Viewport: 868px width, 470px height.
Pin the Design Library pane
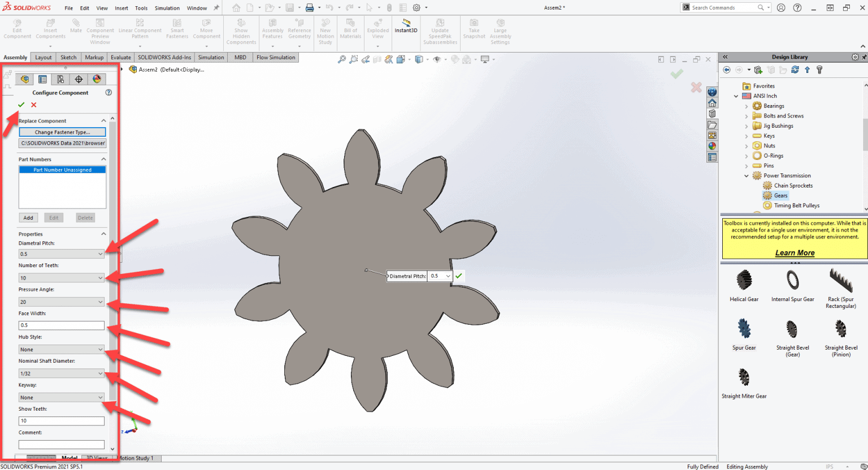pyautogui.click(x=864, y=57)
